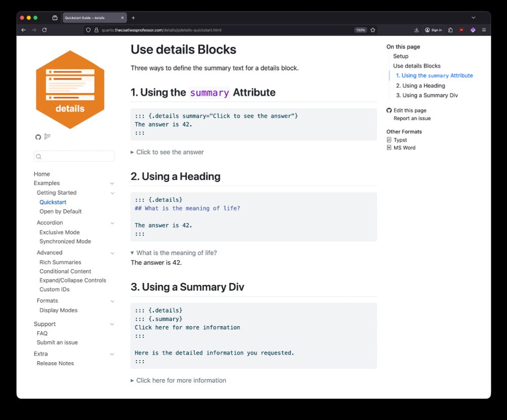Expand the Accordion sidebar section
This screenshot has height=420, width=507.
(112, 223)
